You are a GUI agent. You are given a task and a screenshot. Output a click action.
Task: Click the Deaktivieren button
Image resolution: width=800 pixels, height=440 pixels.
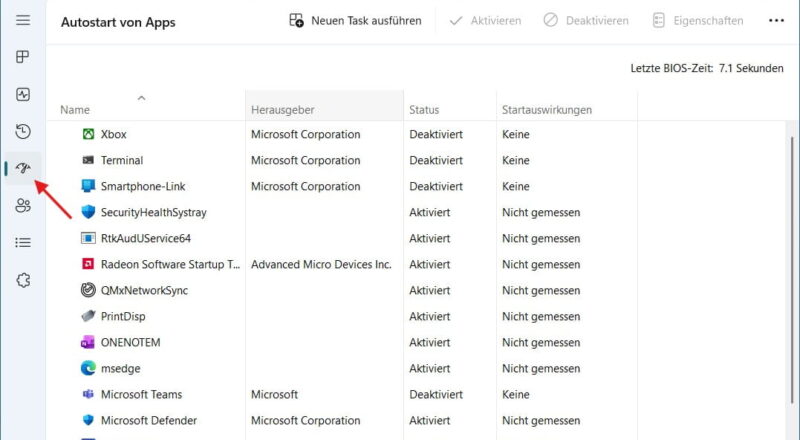586,20
